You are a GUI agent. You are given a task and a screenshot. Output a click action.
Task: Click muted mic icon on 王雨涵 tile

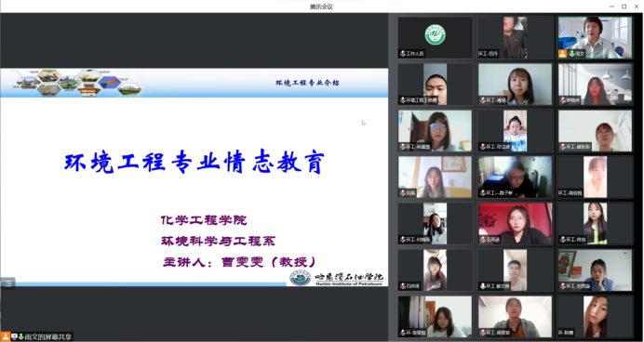tap(483, 240)
